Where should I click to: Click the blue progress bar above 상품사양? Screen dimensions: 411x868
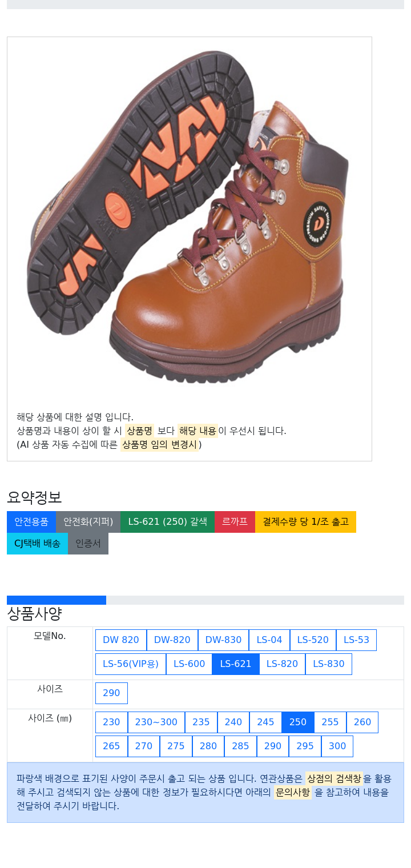[57, 600]
